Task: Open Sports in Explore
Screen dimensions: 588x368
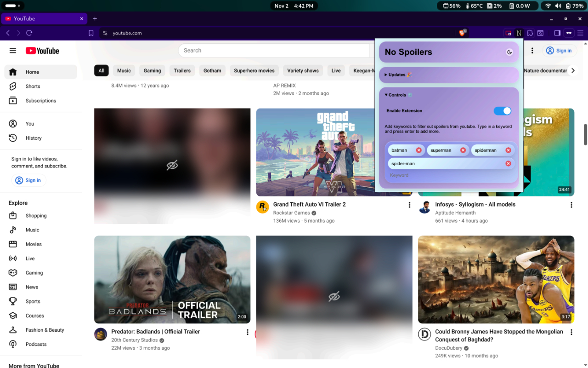Action: pos(41,301)
